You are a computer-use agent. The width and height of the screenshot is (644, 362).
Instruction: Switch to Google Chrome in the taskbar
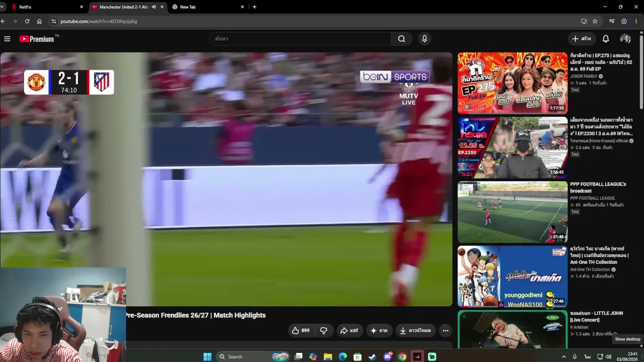(x=402, y=356)
